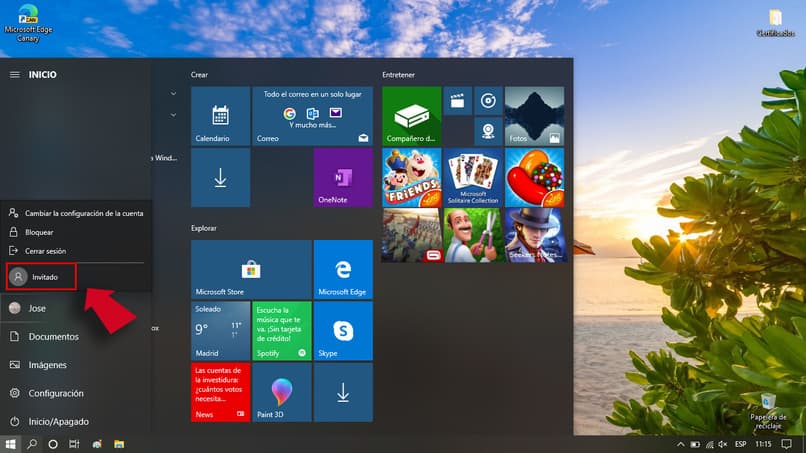
Task: Expand the second app list group chevron
Action: pos(173,115)
